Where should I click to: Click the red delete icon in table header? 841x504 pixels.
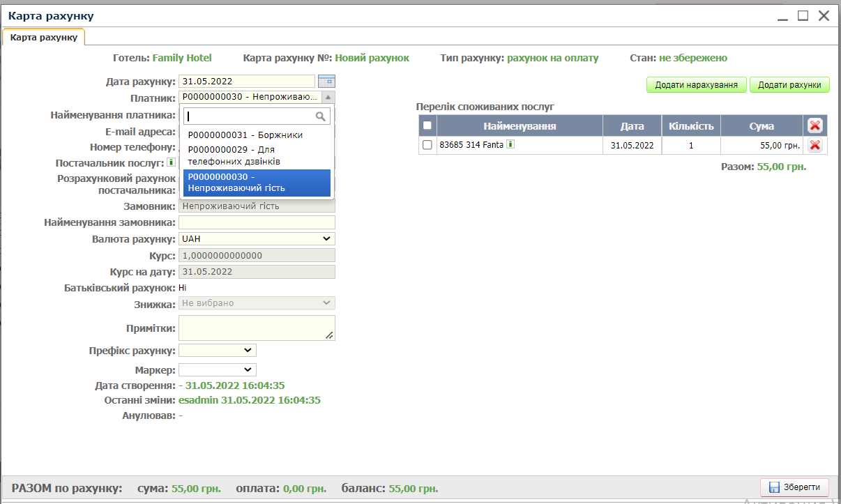click(815, 125)
